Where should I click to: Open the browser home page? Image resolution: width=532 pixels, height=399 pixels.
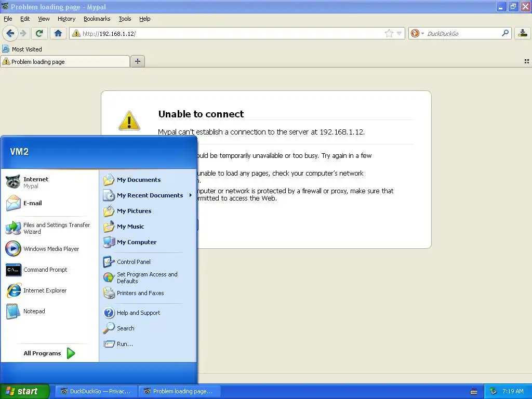tap(58, 33)
